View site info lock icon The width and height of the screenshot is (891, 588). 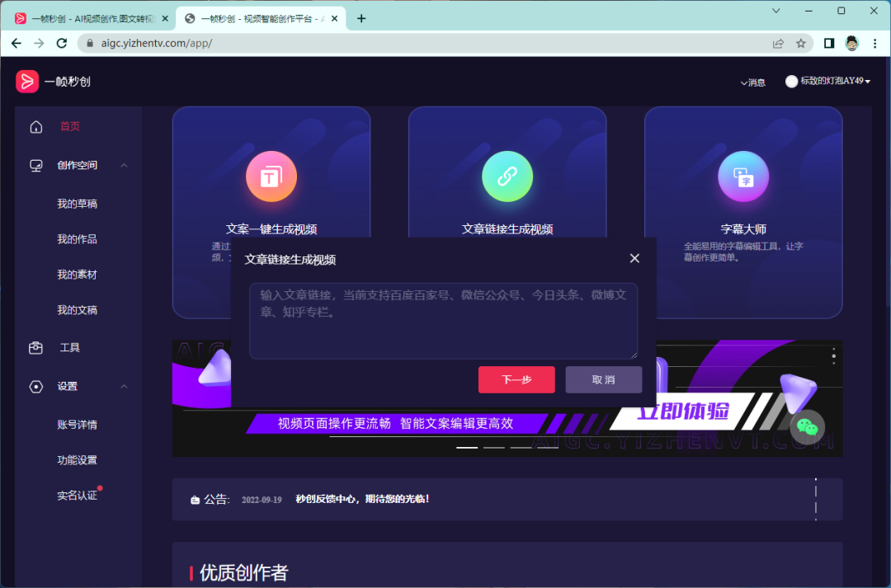pos(90,43)
